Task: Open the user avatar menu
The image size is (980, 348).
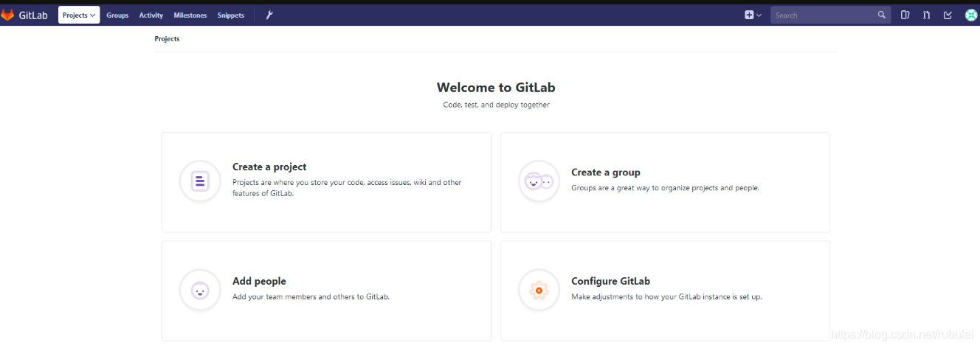Action: tap(971, 15)
